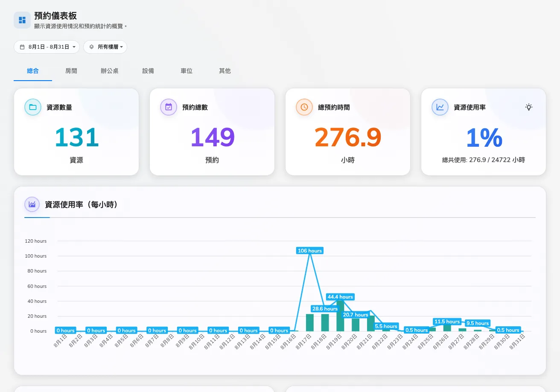Open the 車位 tab
The width and height of the screenshot is (560, 392).
coord(187,71)
